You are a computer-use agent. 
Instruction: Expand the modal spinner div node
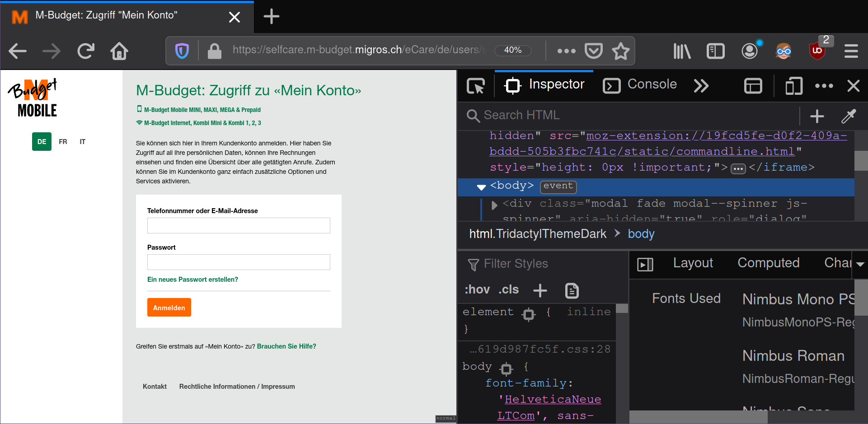pos(494,205)
